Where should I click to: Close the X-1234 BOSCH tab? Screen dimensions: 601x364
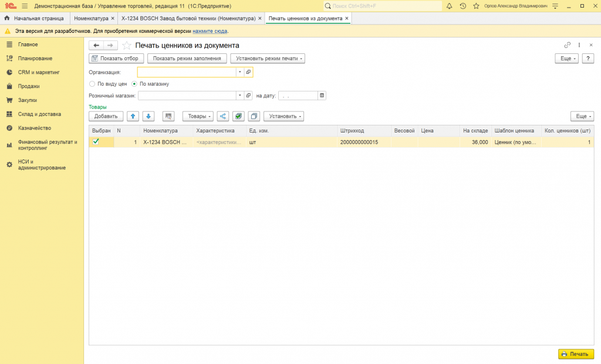click(260, 18)
